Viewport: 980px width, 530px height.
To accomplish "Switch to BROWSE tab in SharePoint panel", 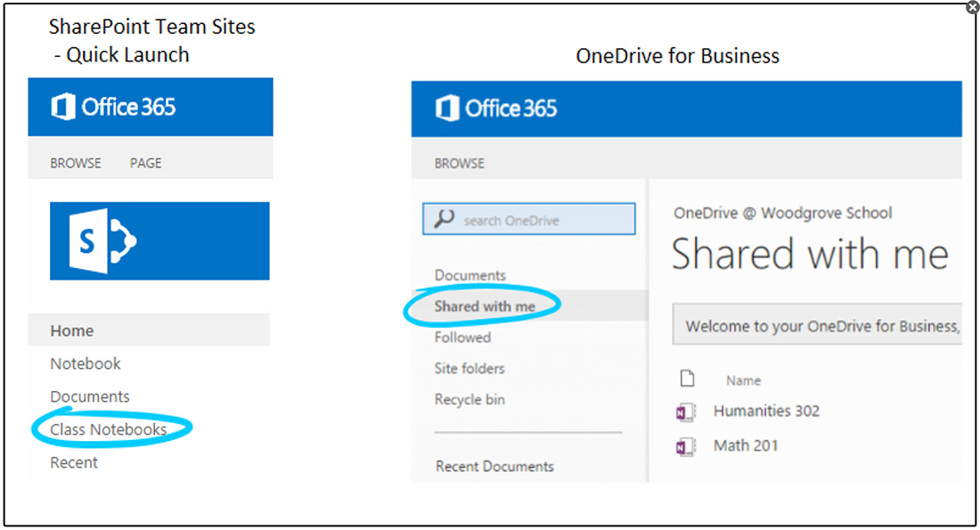I will pyautogui.click(x=76, y=163).
